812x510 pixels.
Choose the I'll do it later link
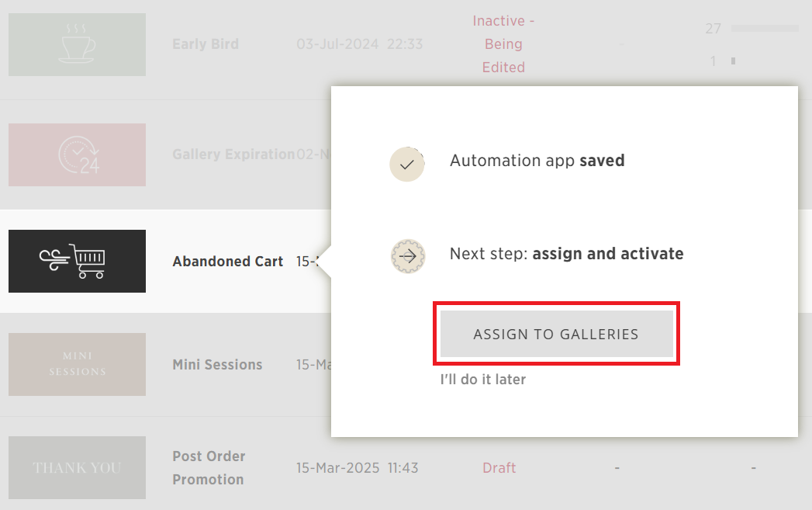[x=482, y=380]
